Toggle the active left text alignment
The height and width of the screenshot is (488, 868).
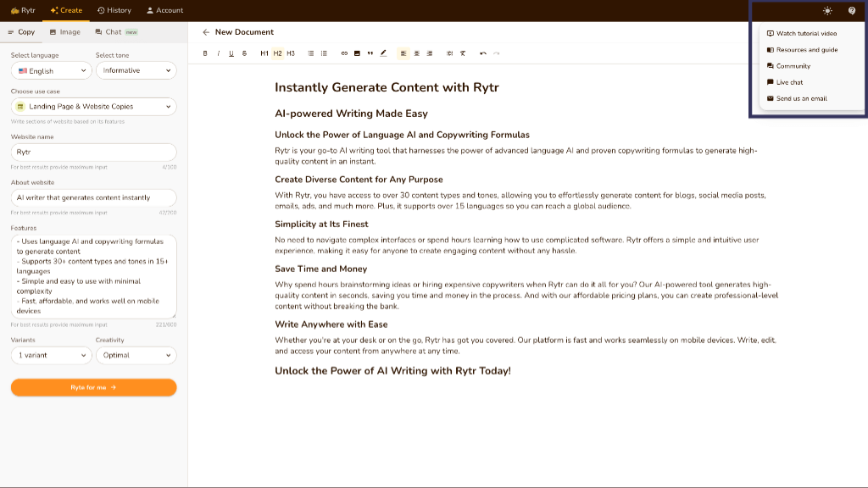[403, 53]
